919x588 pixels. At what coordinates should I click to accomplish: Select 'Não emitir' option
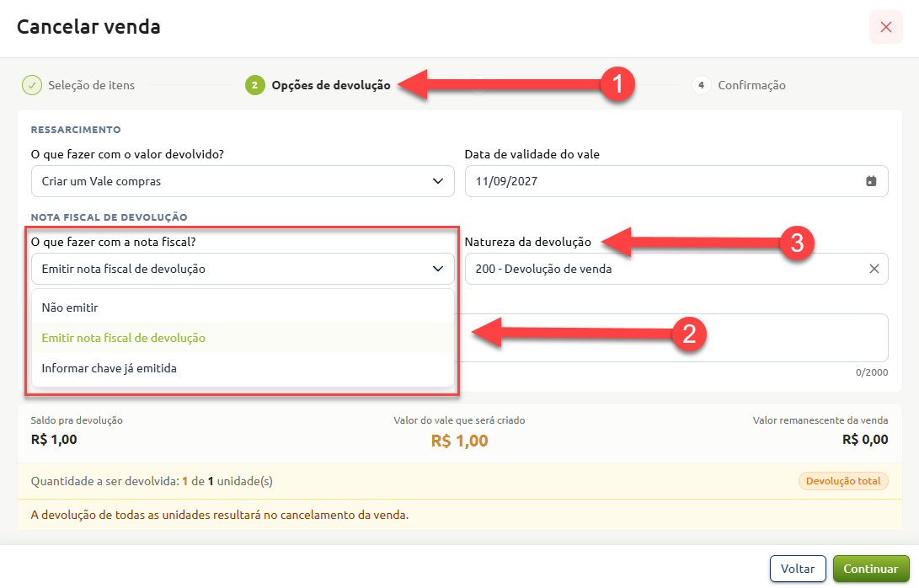pos(243,307)
